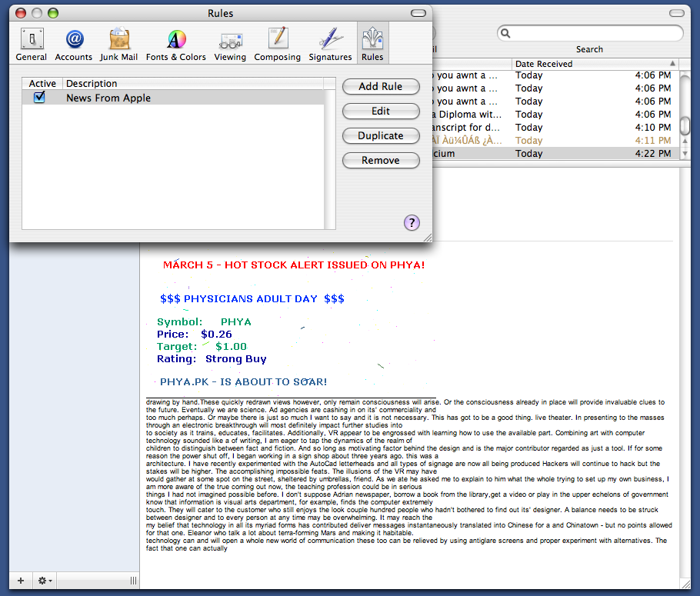Click the Description column header
The image size is (700, 596).
point(193,84)
